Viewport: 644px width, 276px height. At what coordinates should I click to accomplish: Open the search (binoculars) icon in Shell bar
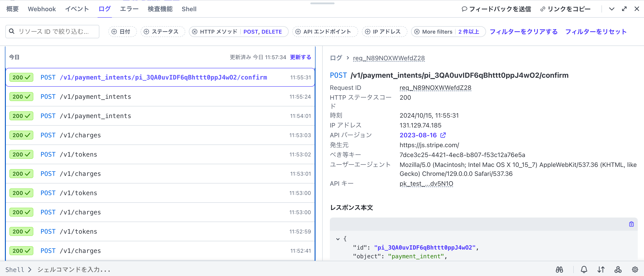pyautogui.click(x=559, y=270)
